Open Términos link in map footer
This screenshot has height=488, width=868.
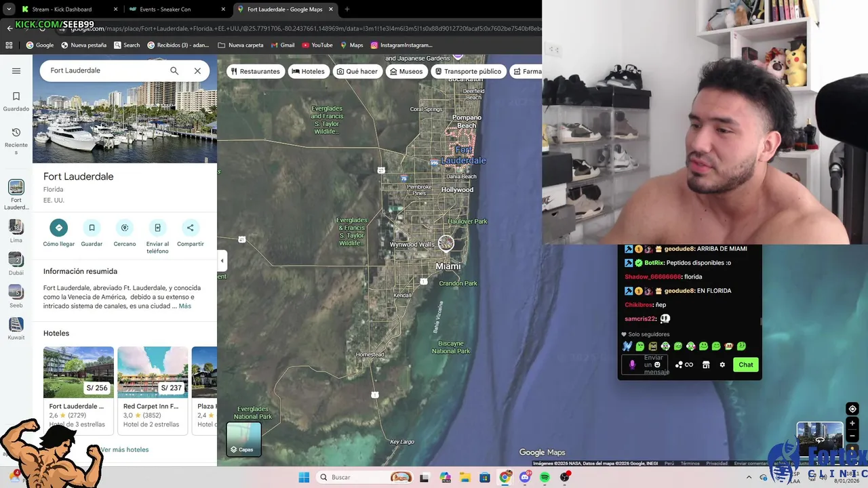click(690, 464)
